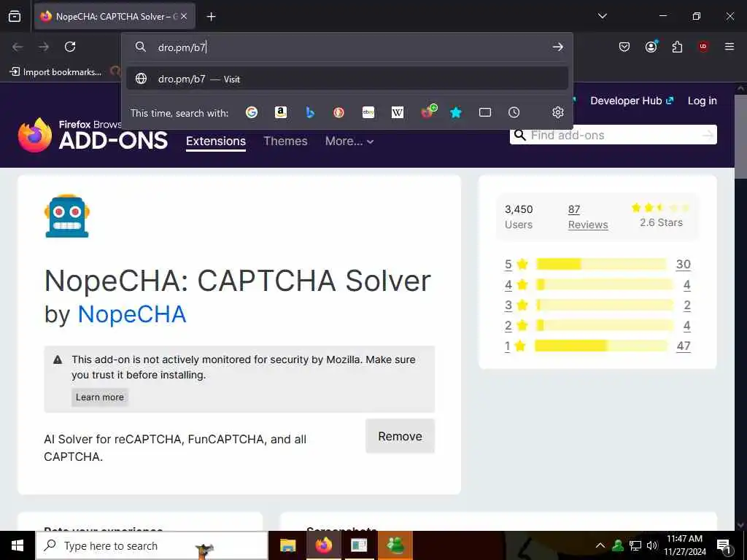Go forward to next page
Image resolution: width=747 pixels, height=560 pixels.
coord(44,47)
